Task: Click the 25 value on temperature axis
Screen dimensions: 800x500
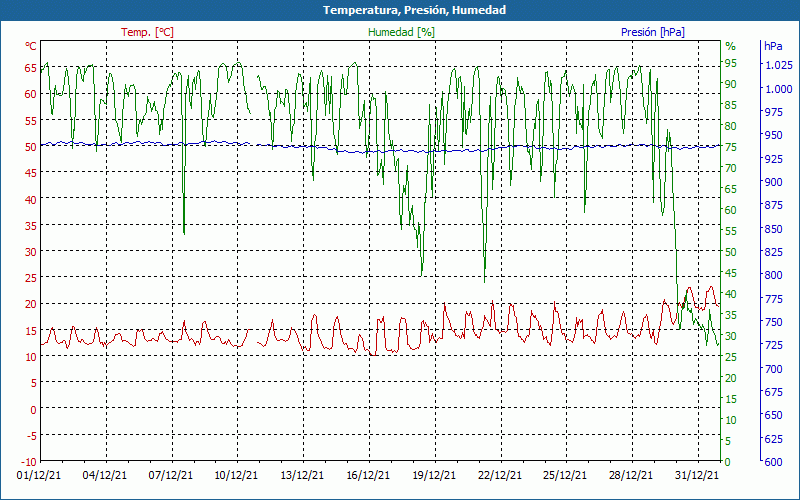Action: coord(31,278)
